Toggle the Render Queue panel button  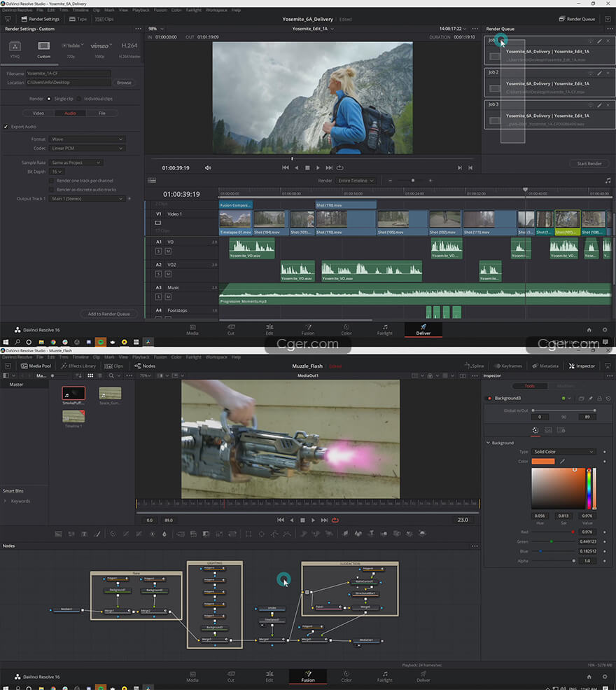coord(577,19)
